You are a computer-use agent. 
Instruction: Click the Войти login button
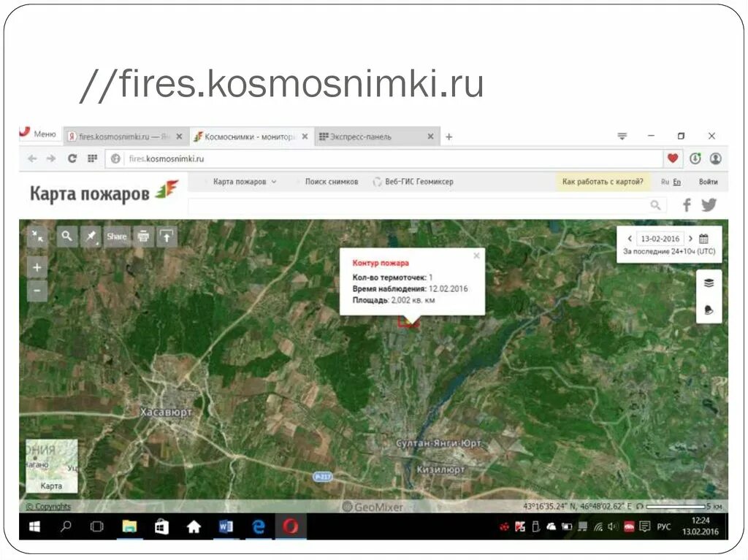(x=708, y=182)
